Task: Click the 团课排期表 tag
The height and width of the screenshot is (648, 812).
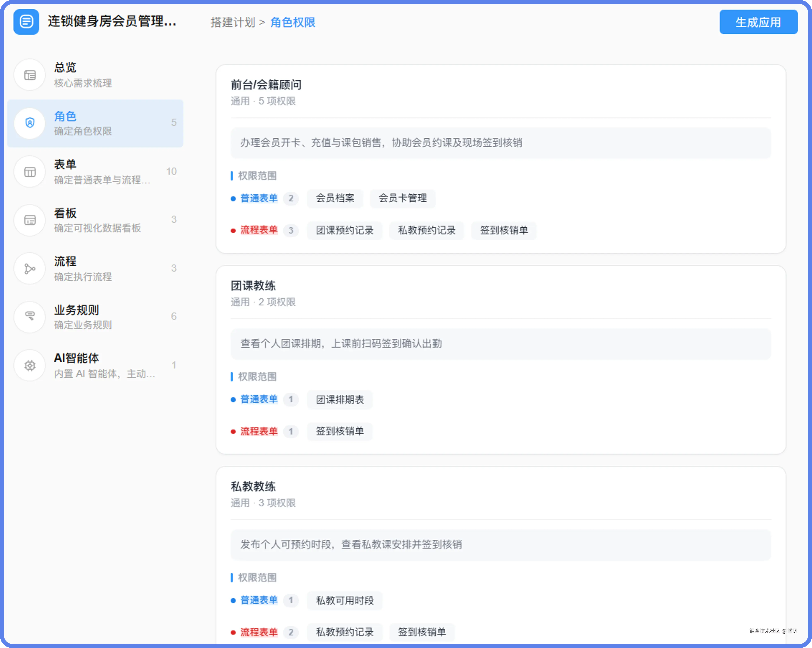Action: coord(340,400)
